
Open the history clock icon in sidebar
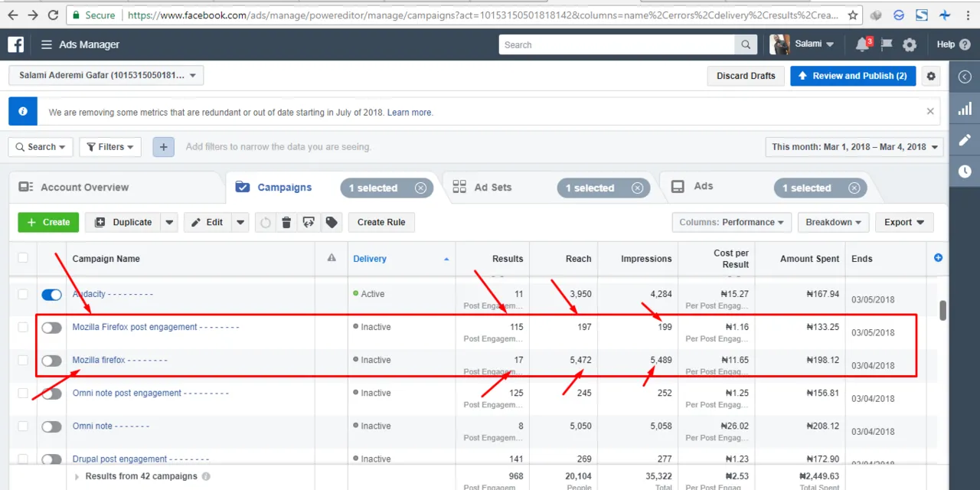point(965,171)
